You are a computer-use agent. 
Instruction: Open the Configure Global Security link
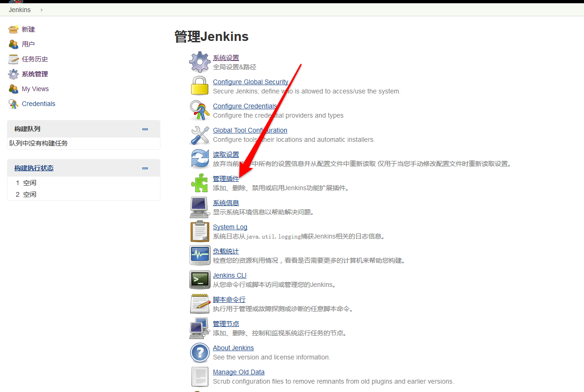251,82
